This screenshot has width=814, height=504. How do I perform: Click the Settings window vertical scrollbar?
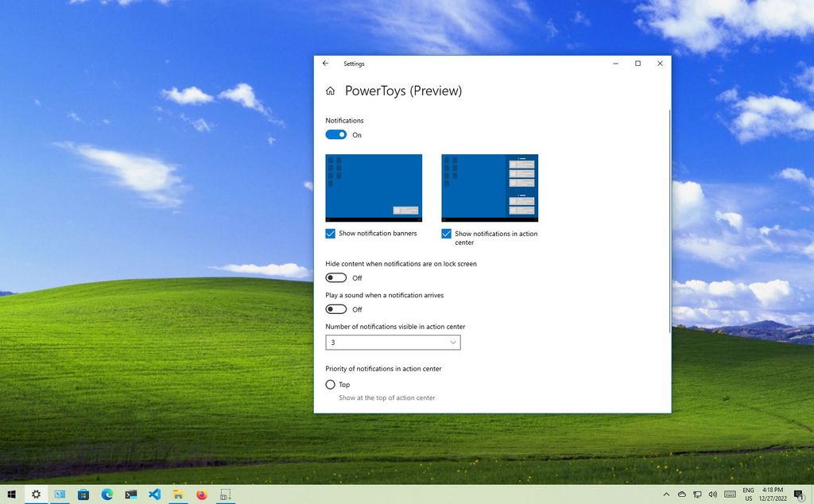tap(669, 221)
